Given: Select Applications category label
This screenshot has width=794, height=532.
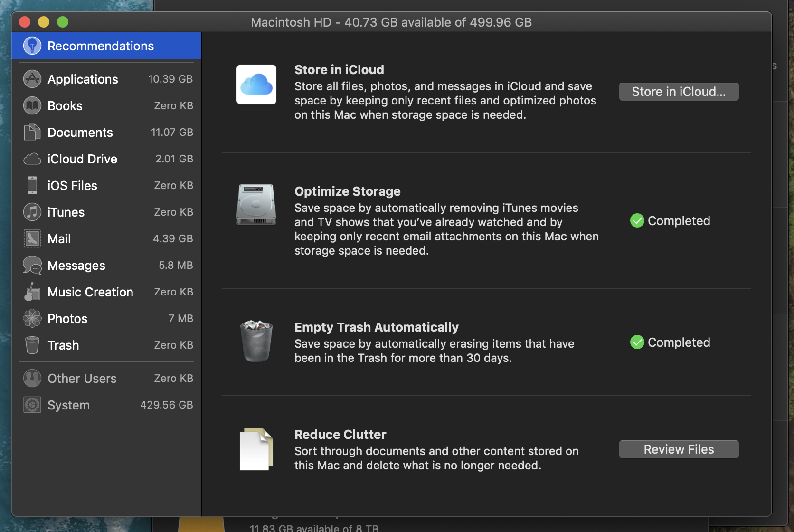Looking at the screenshot, I should coord(83,79).
